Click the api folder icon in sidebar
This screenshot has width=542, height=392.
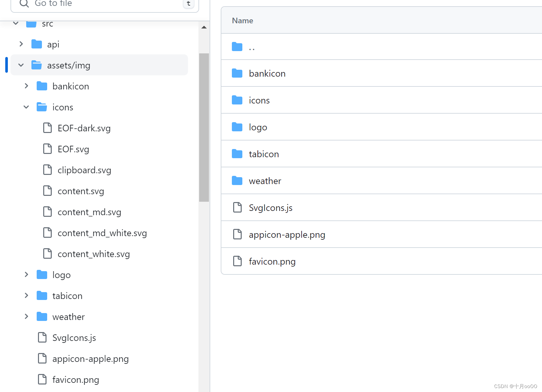pyautogui.click(x=37, y=44)
